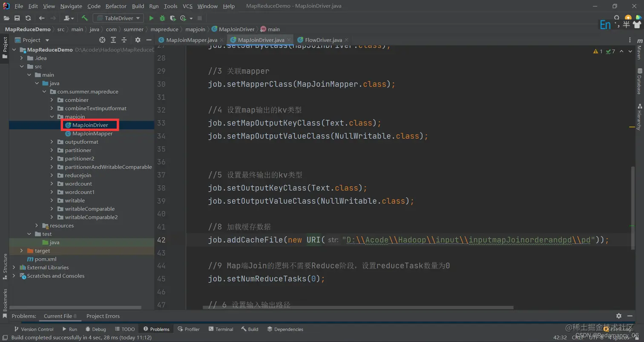Switch to FlowDriver.java tab
Viewport: 644px width, 342px height.
point(324,40)
